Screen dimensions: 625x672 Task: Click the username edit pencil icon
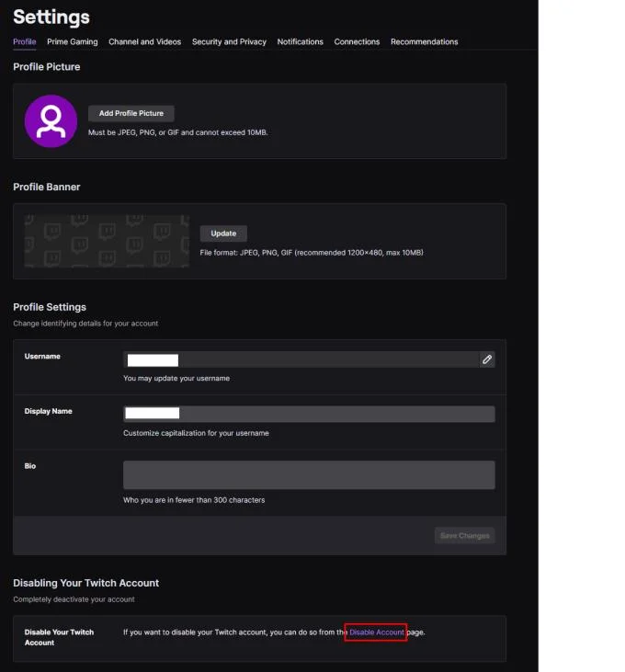[487, 359]
